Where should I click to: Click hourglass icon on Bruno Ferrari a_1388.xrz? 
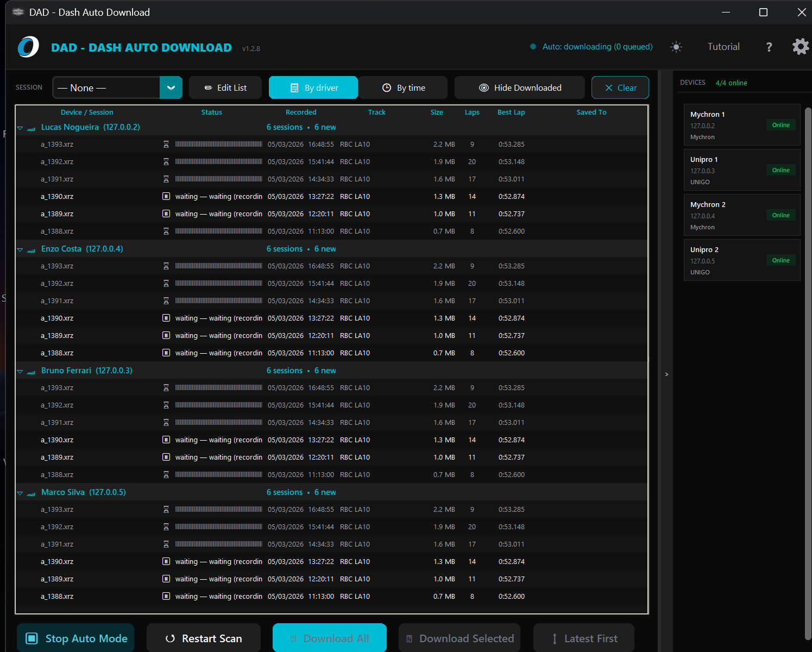click(166, 474)
